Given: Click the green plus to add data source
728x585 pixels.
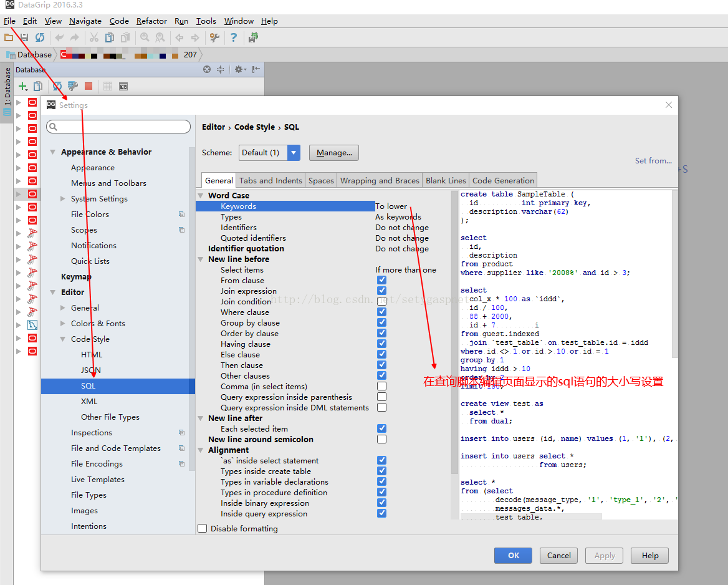Looking at the screenshot, I should tap(22, 86).
